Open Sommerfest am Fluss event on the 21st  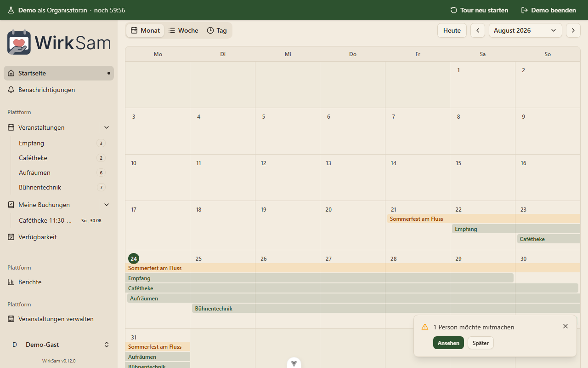coord(484,219)
